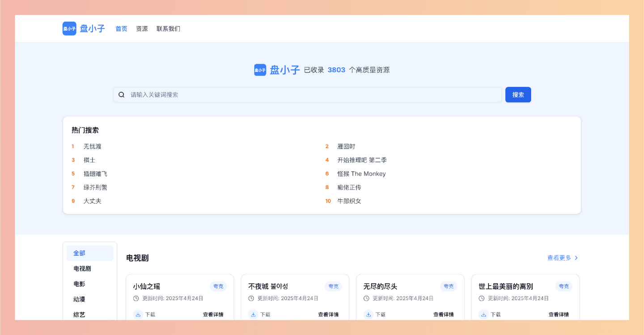Expand 查看更多 chevron arrow

[576, 258]
